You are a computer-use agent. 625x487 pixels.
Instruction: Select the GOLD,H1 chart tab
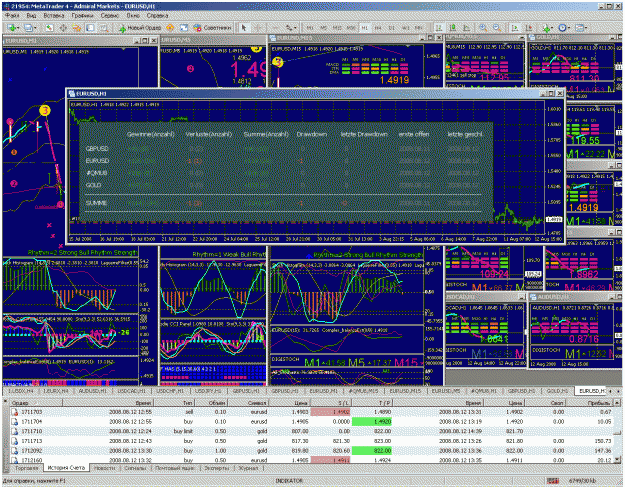point(557,391)
